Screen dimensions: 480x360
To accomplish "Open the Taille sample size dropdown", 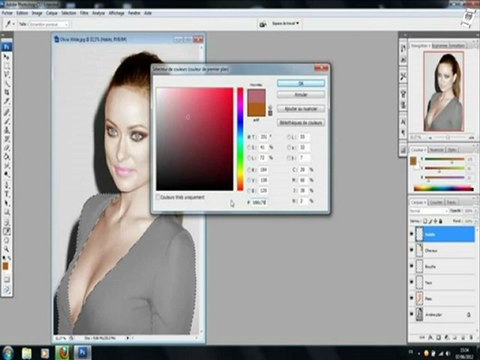I will 49,24.
